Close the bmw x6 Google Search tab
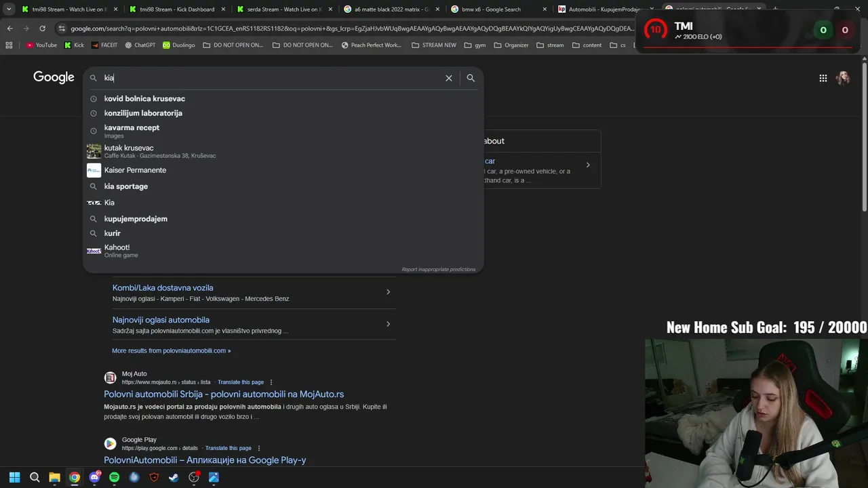The height and width of the screenshot is (488, 868). point(545,9)
